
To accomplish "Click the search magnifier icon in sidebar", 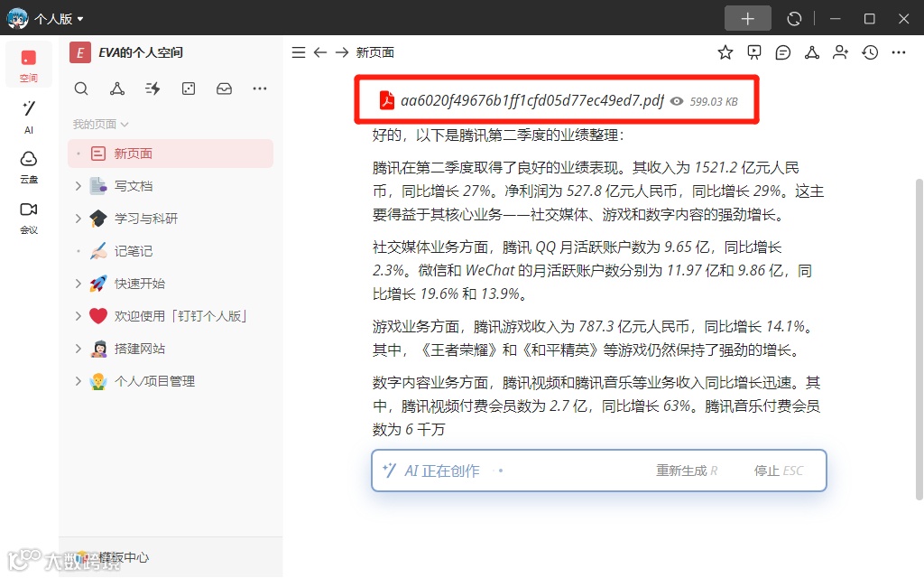I will pos(81,89).
